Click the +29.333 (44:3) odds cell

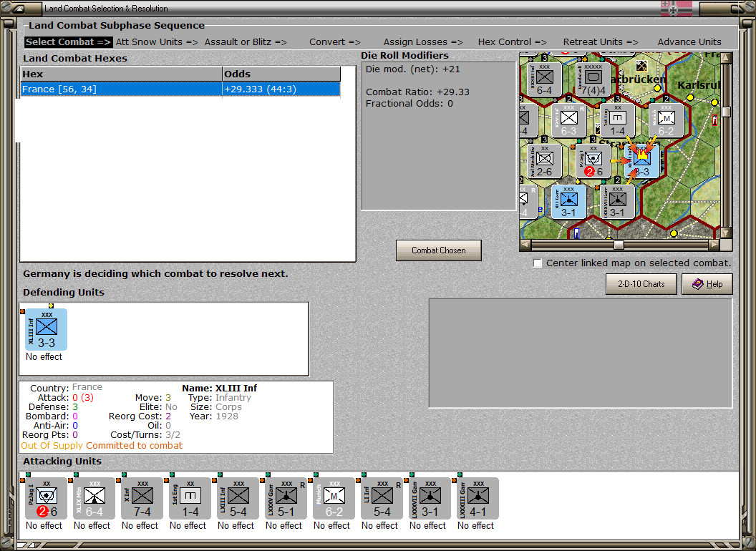281,89
